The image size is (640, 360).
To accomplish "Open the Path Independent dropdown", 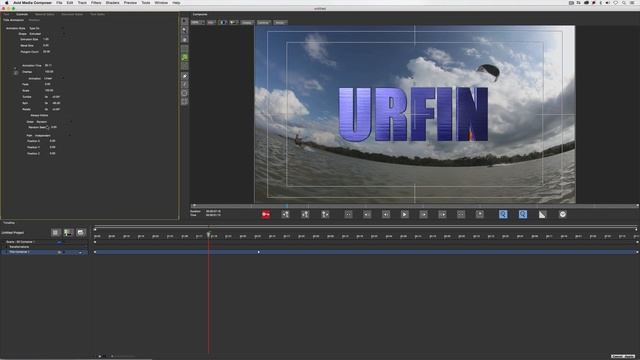I will [x=52, y=136].
